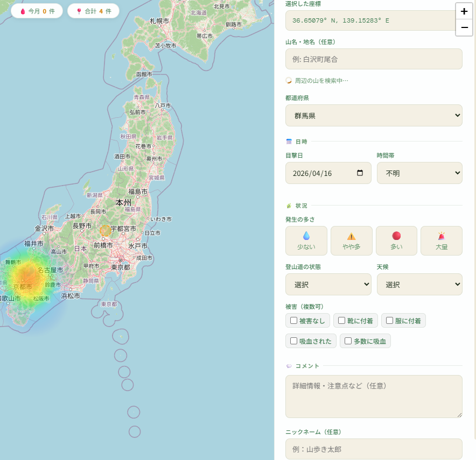
Task: Select the やや多 warning triangle option
Action: pyautogui.click(x=351, y=240)
